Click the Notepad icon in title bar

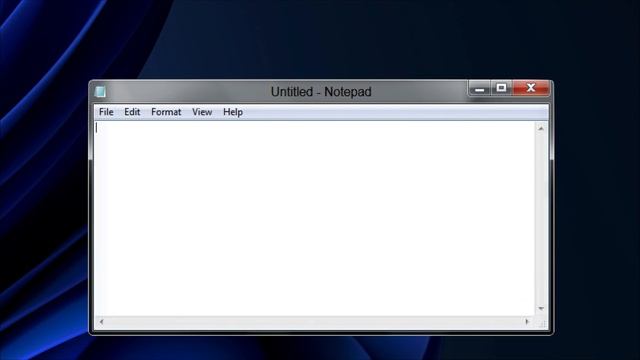(x=100, y=91)
